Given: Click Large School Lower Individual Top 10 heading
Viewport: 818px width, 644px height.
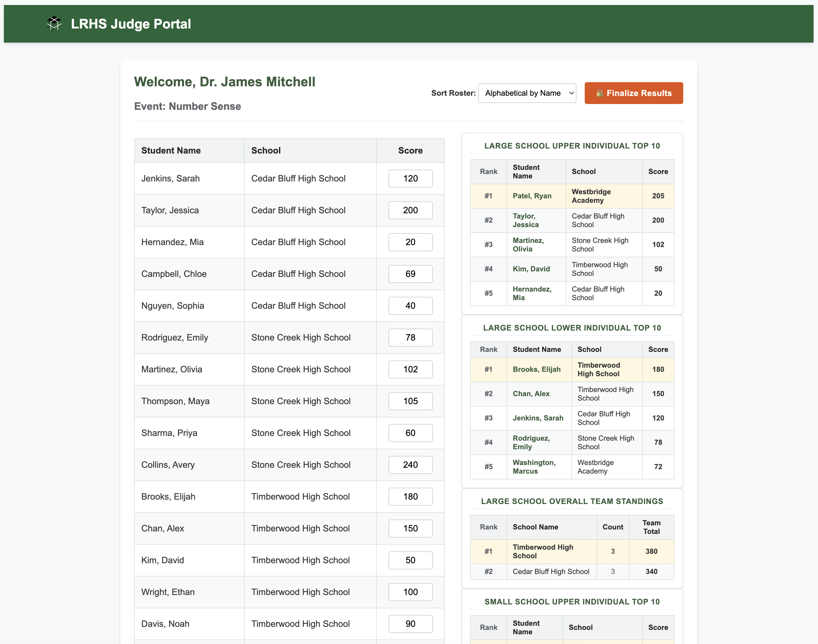Looking at the screenshot, I should [572, 328].
